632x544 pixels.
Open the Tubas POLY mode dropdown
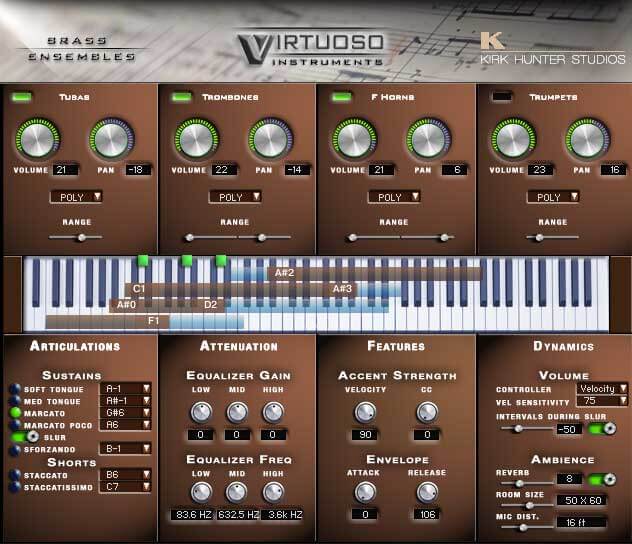[x=76, y=197]
